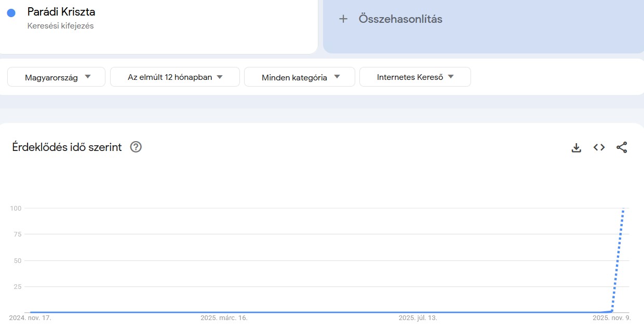644x332 pixels.
Task: Open the Minden kategória dropdown
Action: 299,76
